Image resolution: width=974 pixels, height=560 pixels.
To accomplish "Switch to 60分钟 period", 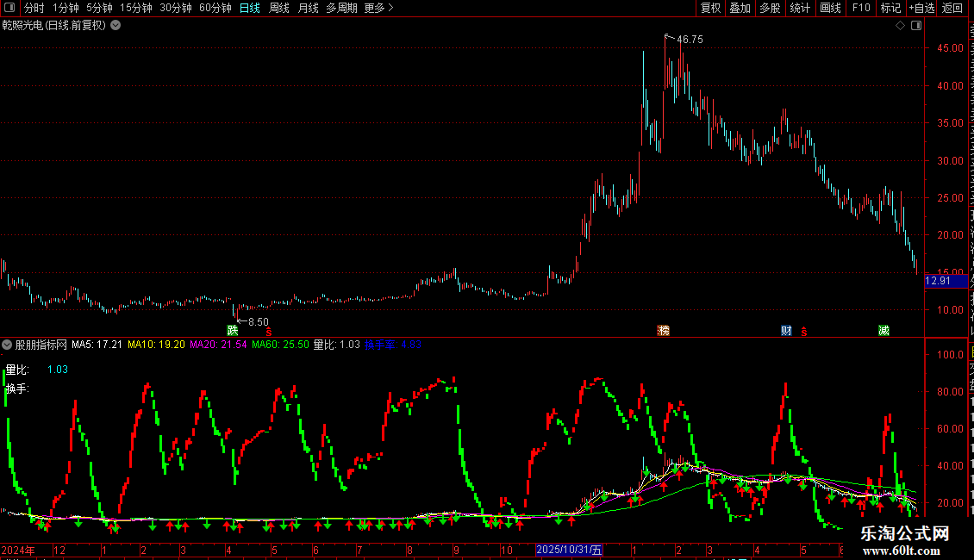I will coord(215,8).
